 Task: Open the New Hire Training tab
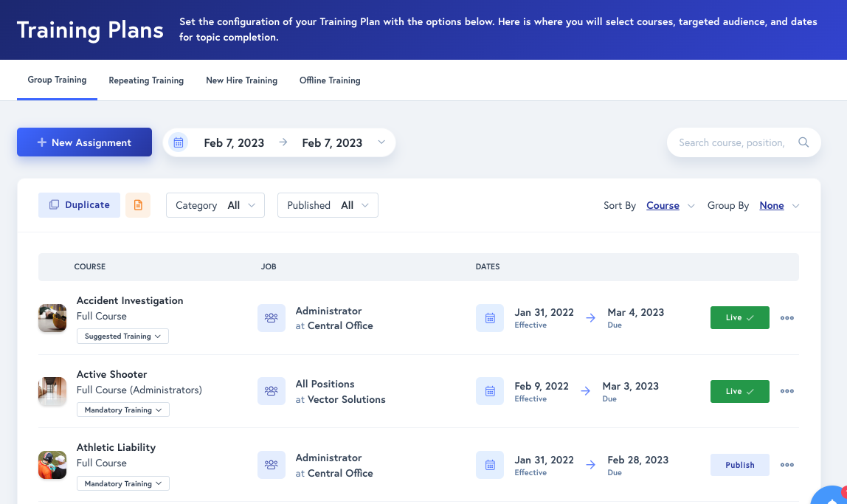coord(241,80)
